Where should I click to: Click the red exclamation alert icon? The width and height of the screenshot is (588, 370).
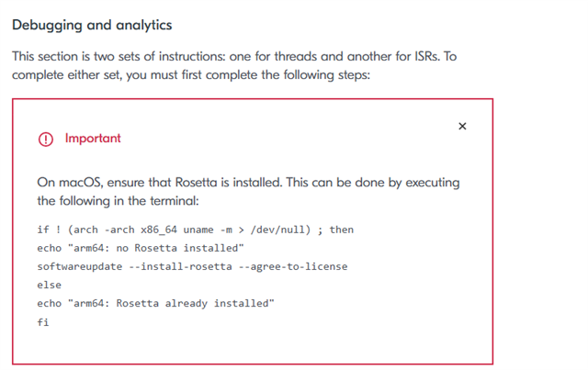pyautogui.click(x=46, y=139)
